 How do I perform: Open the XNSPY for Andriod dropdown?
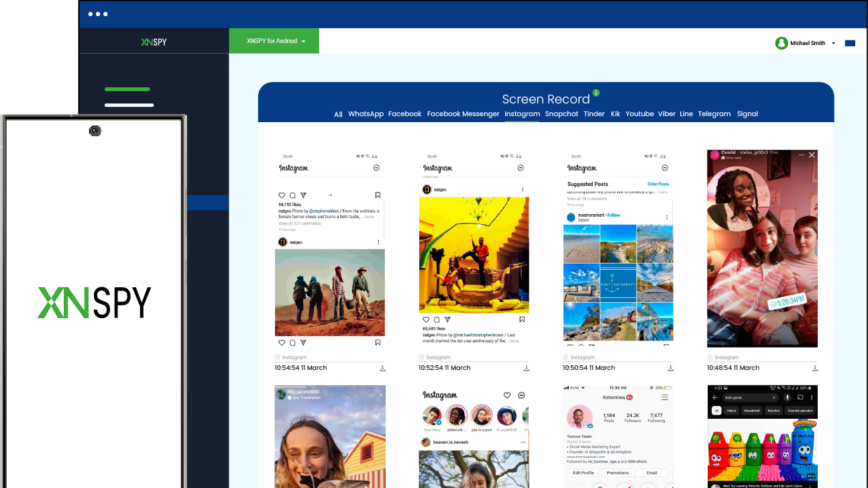tap(275, 41)
